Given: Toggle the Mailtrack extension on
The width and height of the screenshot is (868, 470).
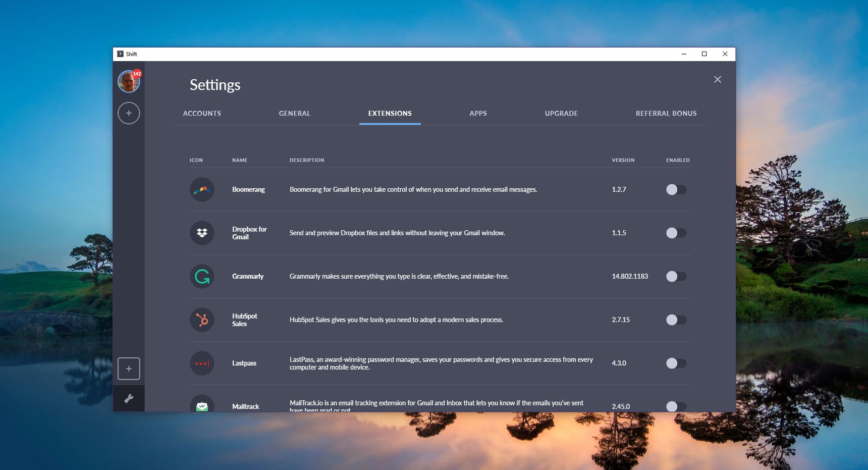Looking at the screenshot, I should [676, 406].
